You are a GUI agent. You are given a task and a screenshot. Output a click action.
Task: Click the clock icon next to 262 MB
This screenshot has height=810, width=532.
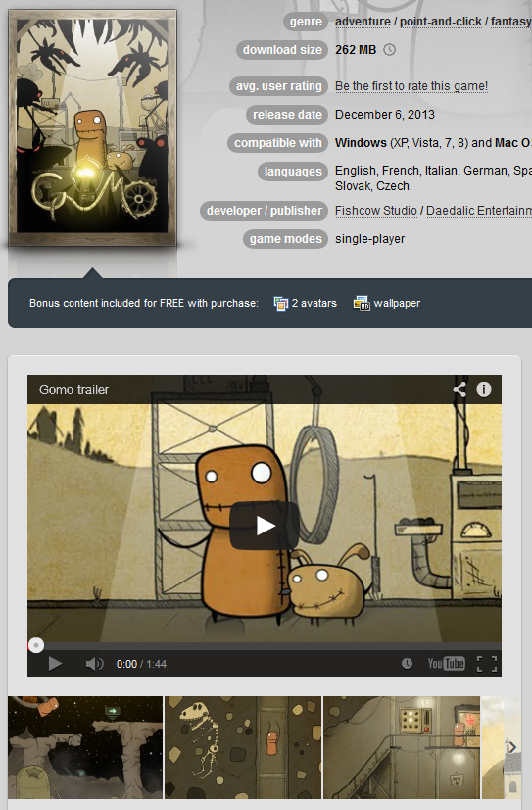tap(390, 50)
